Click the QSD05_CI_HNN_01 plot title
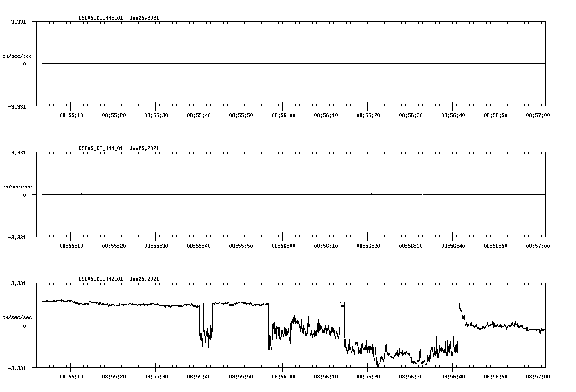The height and width of the screenshot is (392, 576). pyautogui.click(x=101, y=148)
